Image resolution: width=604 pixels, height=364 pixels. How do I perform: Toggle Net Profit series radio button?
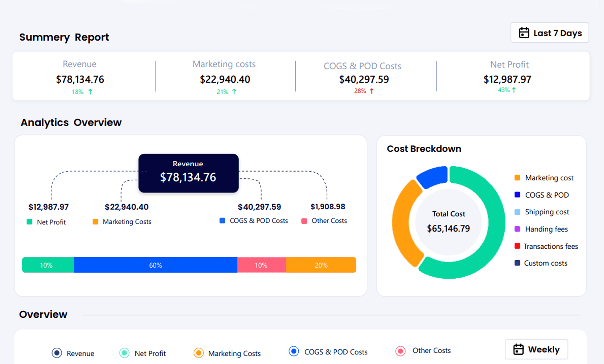coord(124,353)
